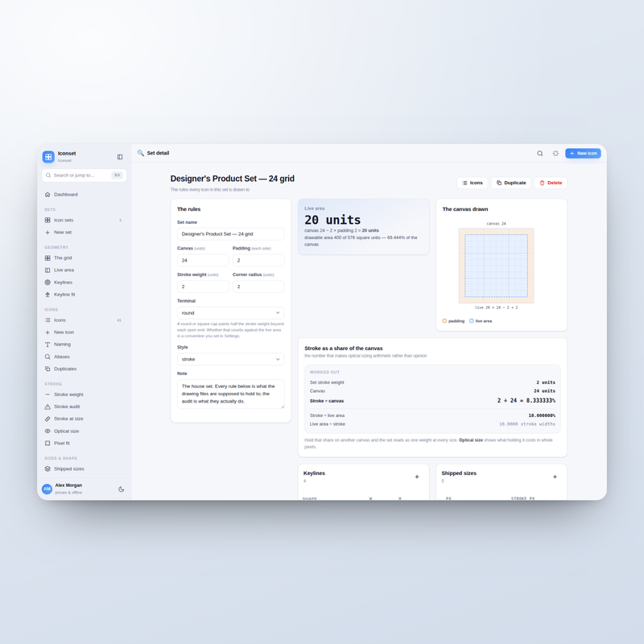This screenshot has width=644, height=644.
Task: Click the live area legend swatch
Action: 472,320
